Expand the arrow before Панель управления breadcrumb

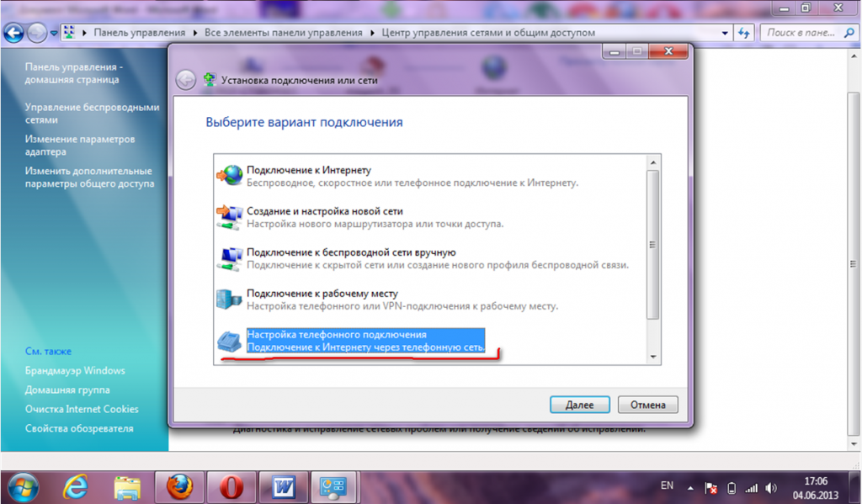[x=84, y=33]
